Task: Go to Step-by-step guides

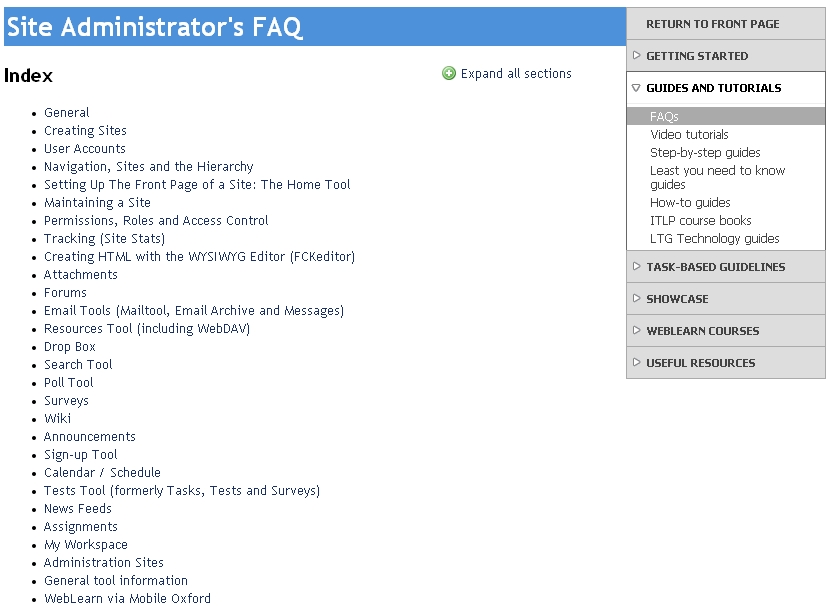Action: pos(705,153)
